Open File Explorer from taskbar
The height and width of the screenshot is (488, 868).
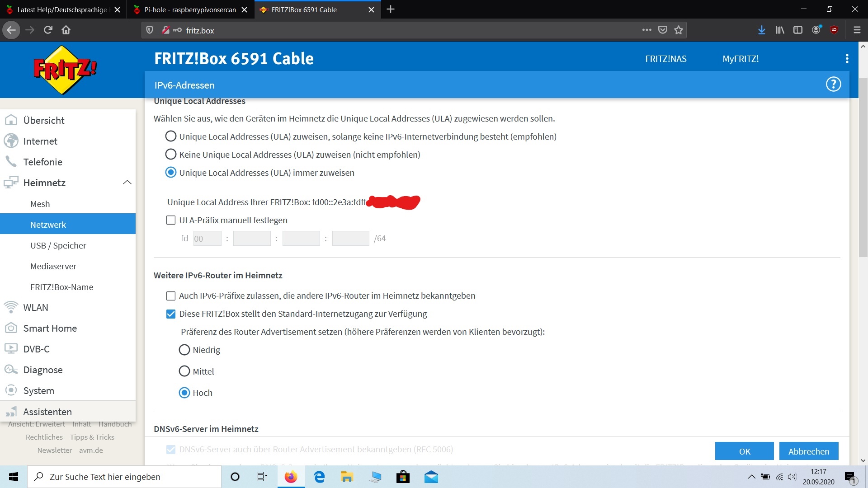point(347,477)
